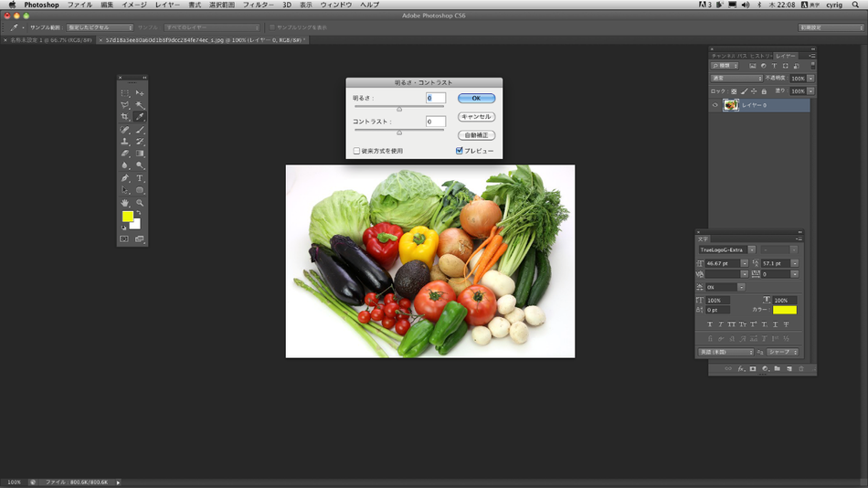Image resolution: width=868 pixels, height=488 pixels.
Task: Select the Zoom tool in toolbox
Action: [x=140, y=203]
